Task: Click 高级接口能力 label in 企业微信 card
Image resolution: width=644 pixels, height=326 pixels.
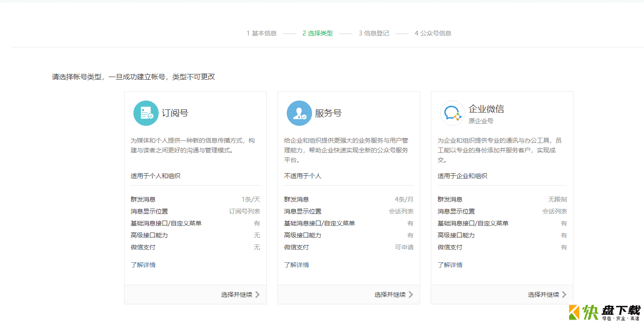Action: [456, 235]
